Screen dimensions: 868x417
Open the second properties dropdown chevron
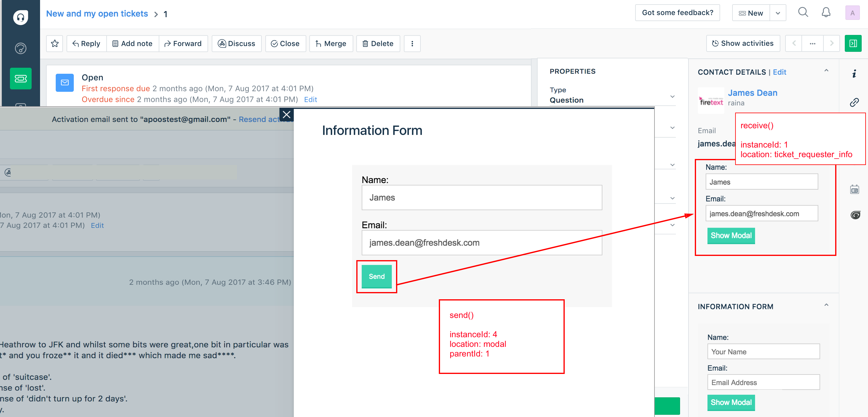pos(673,128)
